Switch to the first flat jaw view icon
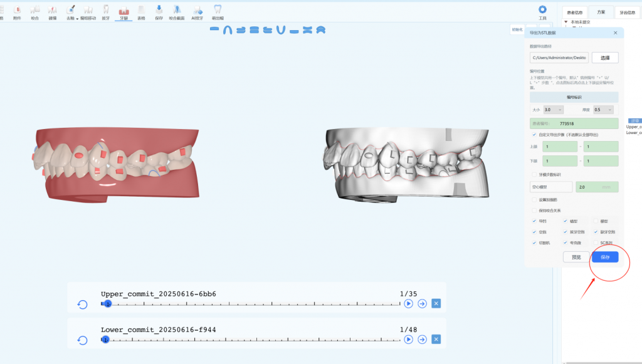 pyautogui.click(x=214, y=29)
